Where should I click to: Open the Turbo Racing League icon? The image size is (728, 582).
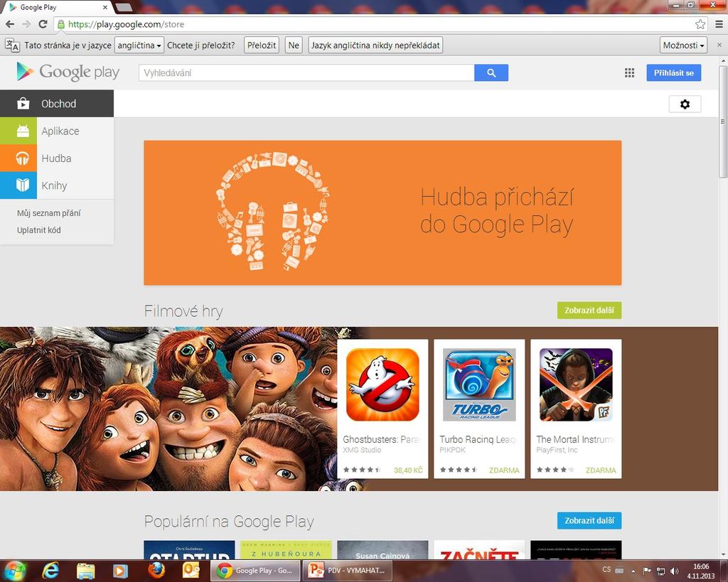pos(479,384)
